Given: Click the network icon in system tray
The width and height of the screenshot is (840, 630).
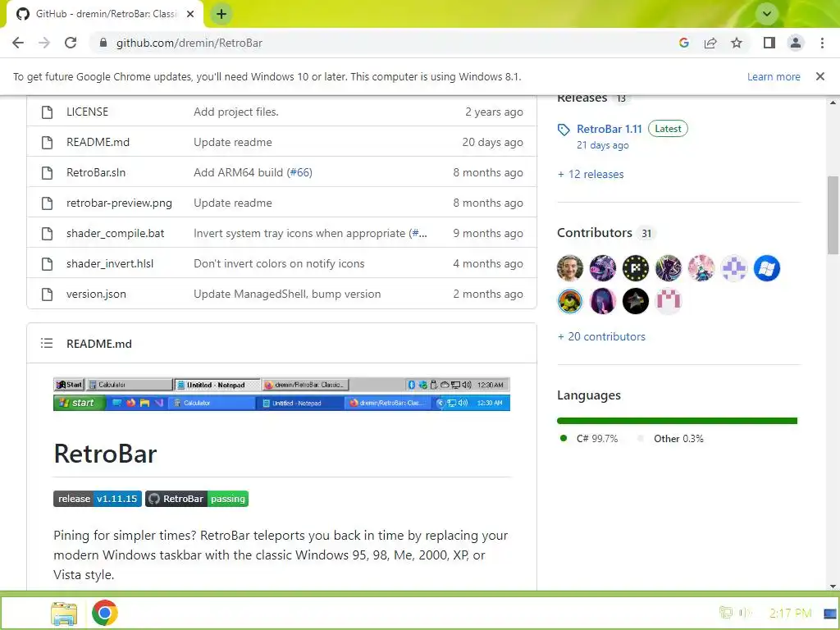Looking at the screenshot, I should (x=725, y=612).
